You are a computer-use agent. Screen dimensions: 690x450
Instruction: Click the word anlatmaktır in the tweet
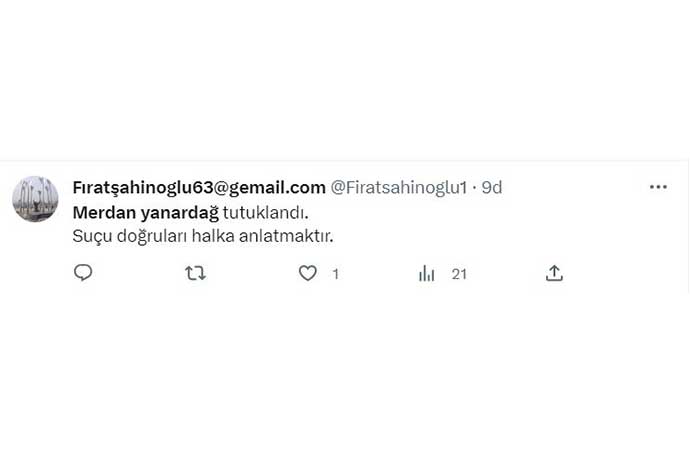pyautogui.click(x=286, y=236)
